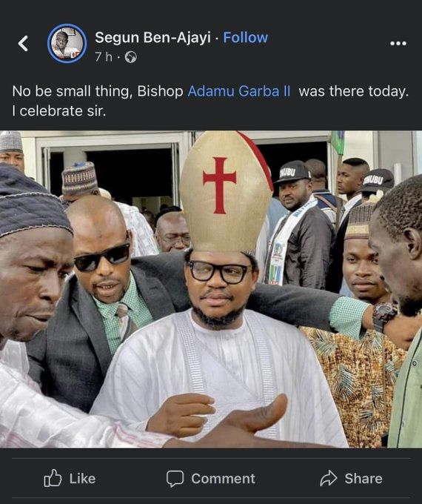The width and height of the screenshot is (422, 504).
Task: Open the tagged Adamu Garba II profile
Action: (x=239, y=91)
